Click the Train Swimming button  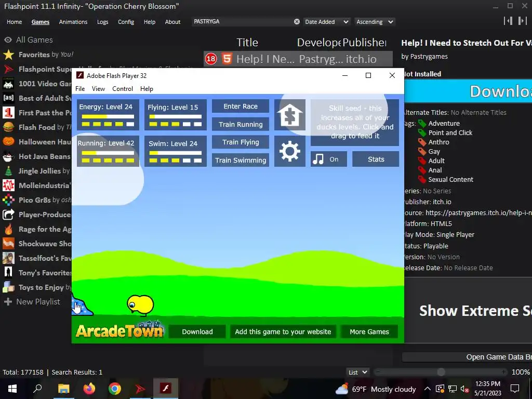click(x=241, y=160)
